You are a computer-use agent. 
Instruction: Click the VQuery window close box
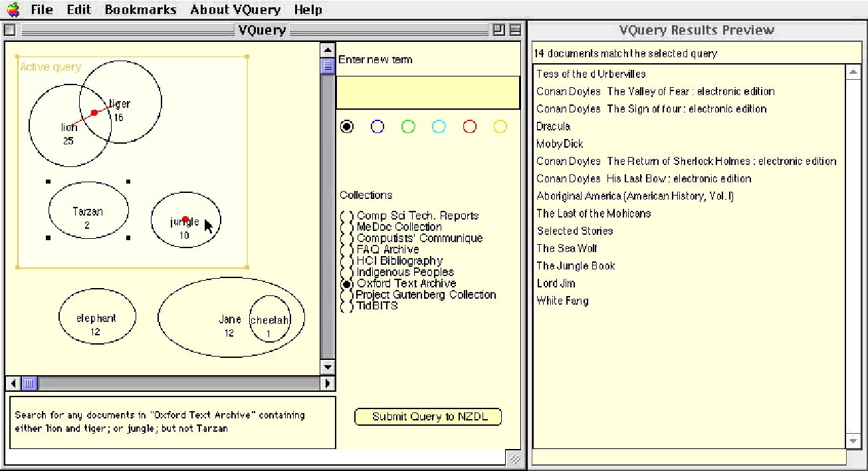9,30
